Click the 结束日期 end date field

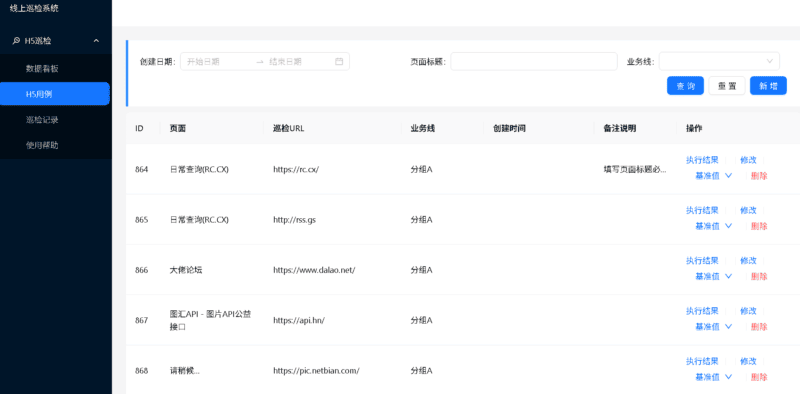(298, 61)
